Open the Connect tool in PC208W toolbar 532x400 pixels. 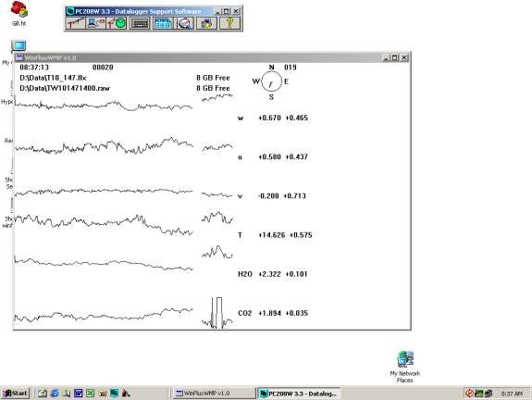tap(95, 23)
